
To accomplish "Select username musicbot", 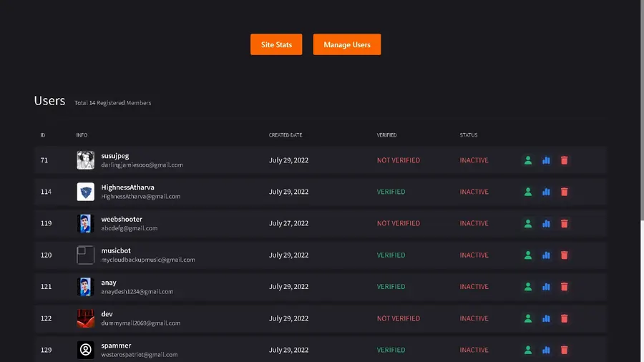I will [x=116, y=250].
